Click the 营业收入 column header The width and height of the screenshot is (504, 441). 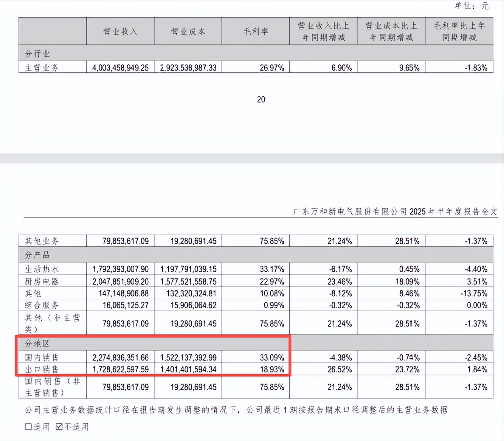tap(120, 32)
